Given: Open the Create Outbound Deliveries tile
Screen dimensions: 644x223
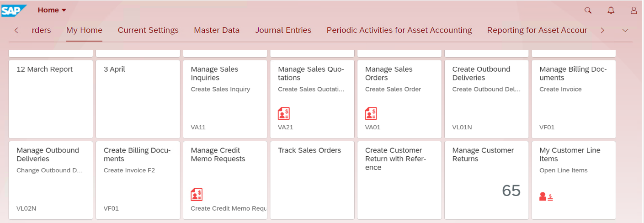Looking at the screenshot, I should coord(486,99).
